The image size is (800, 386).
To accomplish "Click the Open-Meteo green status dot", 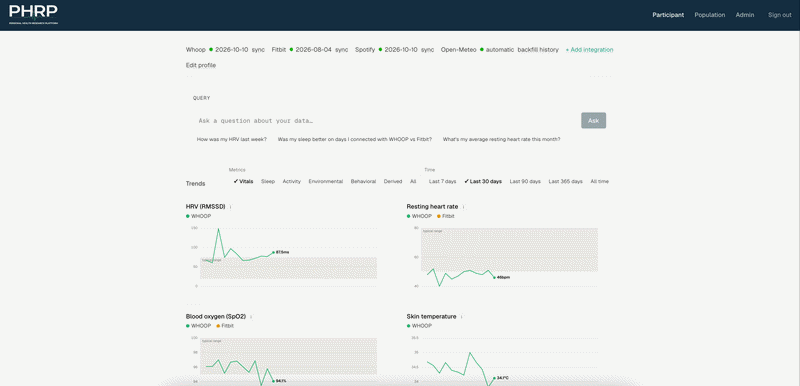I will click(482, 49).
